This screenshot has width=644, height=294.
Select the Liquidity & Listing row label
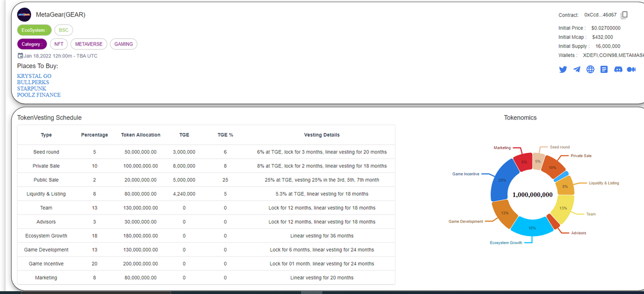coord(46,194)
